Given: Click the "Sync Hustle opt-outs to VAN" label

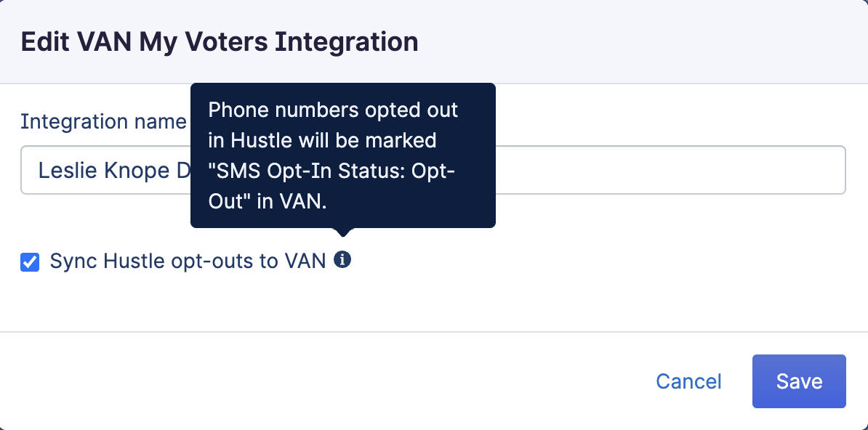Looking at the screenshot, I should [188, 261].
